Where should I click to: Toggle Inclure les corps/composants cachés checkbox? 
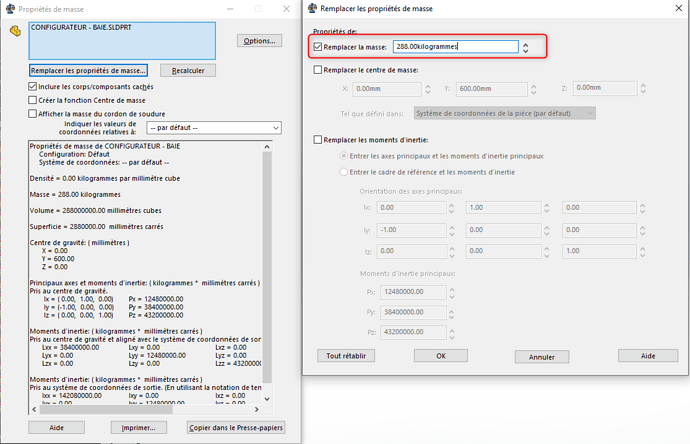click(33, 87)
